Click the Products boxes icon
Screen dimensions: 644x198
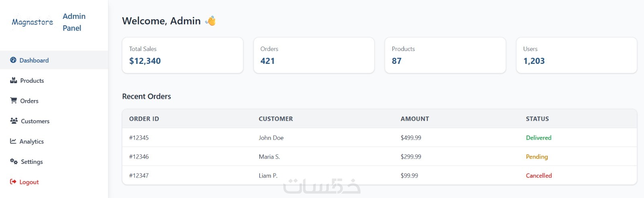coord(14,80)
